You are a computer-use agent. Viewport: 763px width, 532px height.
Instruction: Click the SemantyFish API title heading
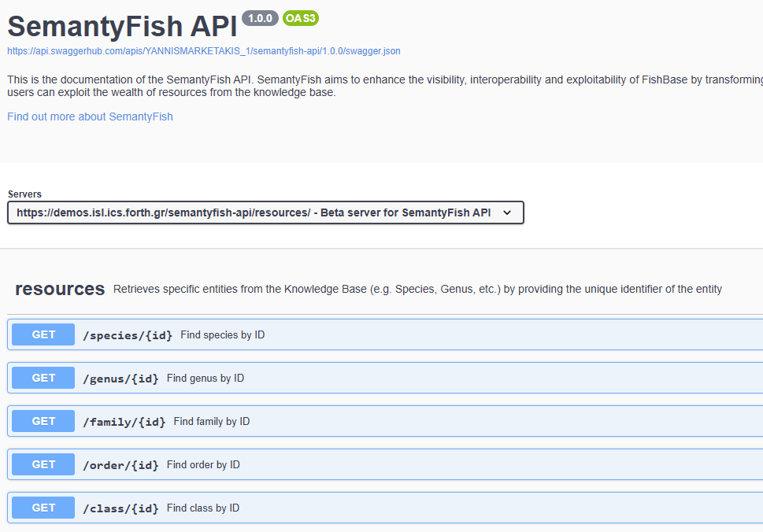click(122, 26)
